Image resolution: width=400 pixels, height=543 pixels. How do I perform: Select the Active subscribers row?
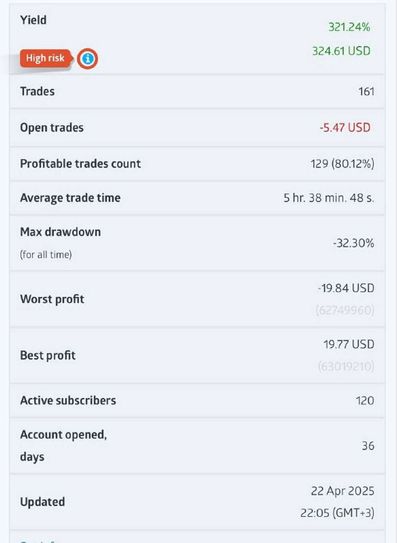(x=197, y=400)
